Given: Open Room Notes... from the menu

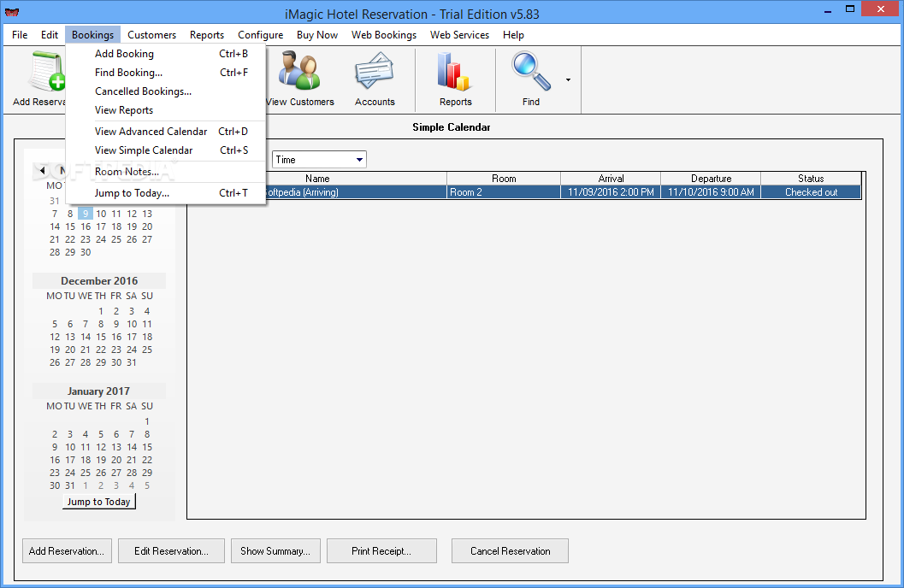Looking at the screenshot, I should pos(166,172).
